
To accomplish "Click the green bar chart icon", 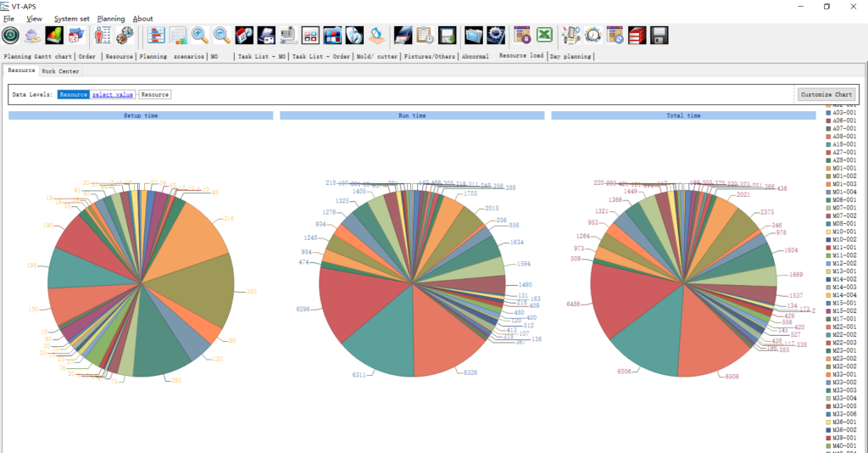I will point(54,35).
